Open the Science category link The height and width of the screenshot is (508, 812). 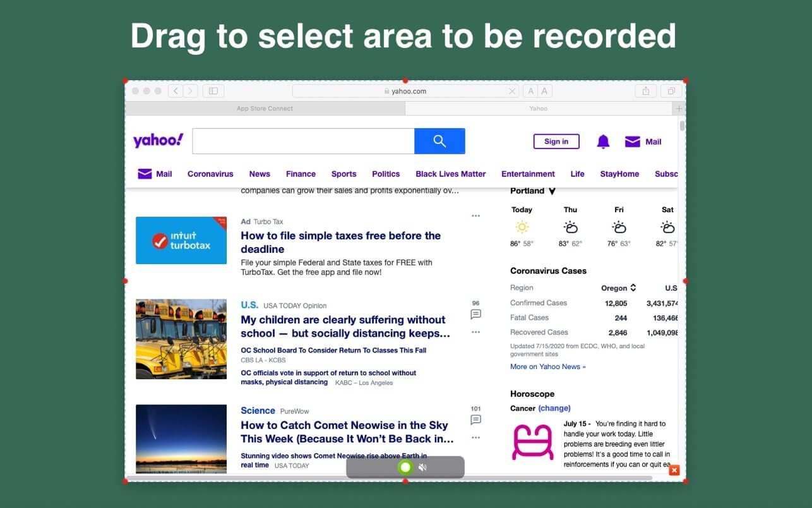coord(258,411)
